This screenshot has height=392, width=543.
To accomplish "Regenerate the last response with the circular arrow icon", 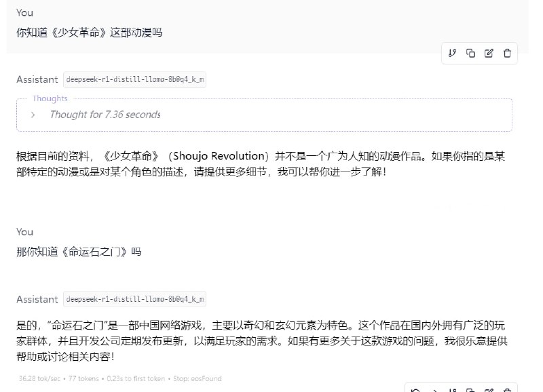I will (416, 390).
